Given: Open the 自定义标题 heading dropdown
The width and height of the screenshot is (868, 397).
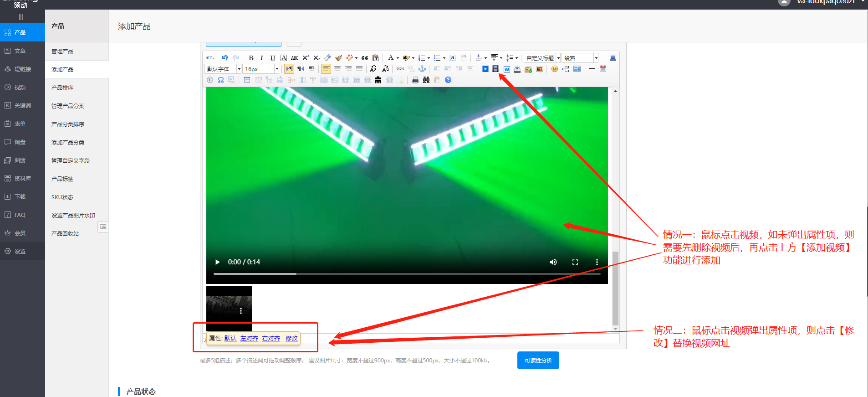Looking at the screenshot, I should [x=542, y=58].
